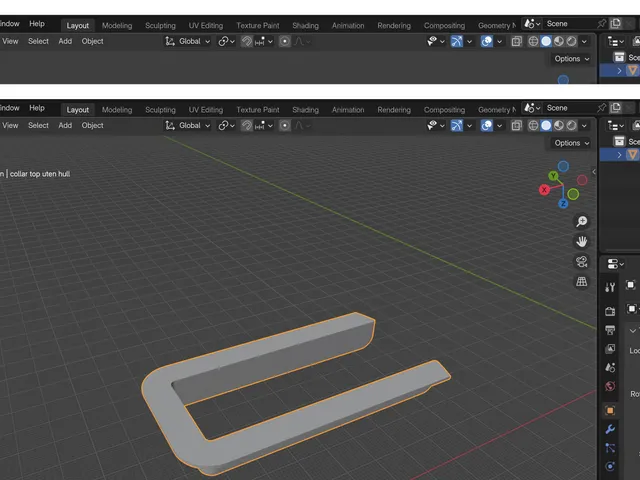Open gizmo settings dropdown arrow, lower window
The width and height of the screenshot is (640, 480).
pos(469,126)
